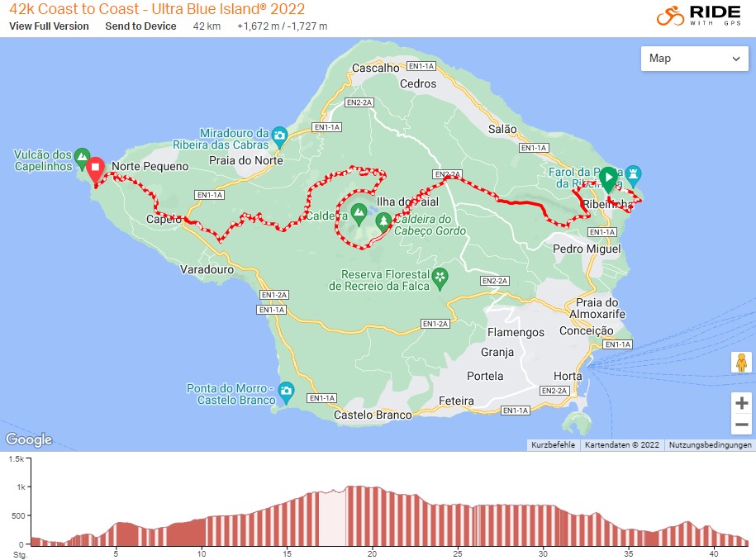Select the Ponta do Morro camera pin
This screenshot has height=560, width=756.
pyautogui.click(x=287, y=392)
